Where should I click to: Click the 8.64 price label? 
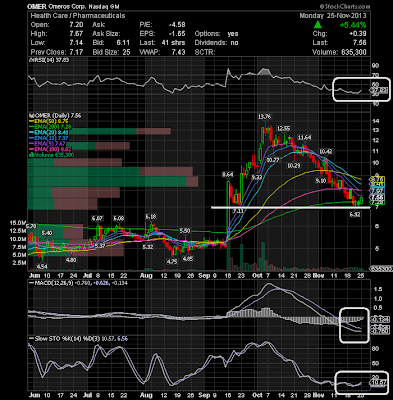[x=228, y=174]
